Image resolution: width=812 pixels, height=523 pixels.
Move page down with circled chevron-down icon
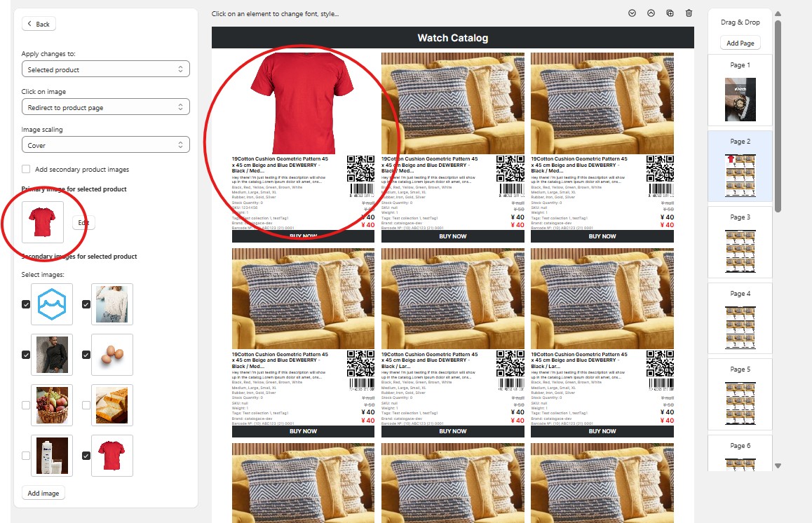(x=632, y=13)
